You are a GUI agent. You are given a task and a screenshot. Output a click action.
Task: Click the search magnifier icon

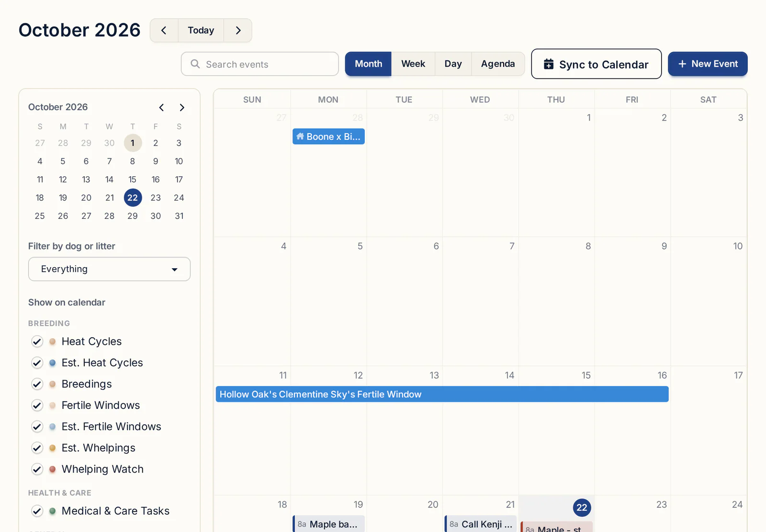tap(195, 64)
